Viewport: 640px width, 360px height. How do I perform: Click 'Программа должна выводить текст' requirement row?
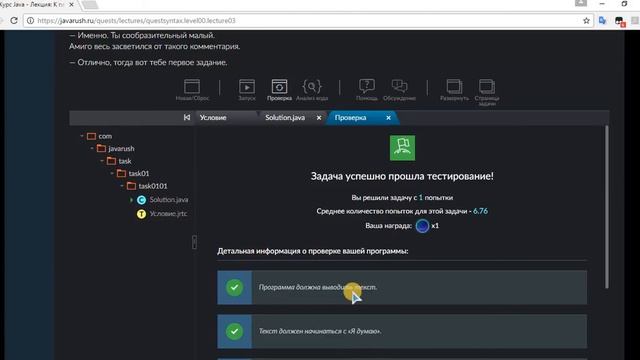click(402, 287)
